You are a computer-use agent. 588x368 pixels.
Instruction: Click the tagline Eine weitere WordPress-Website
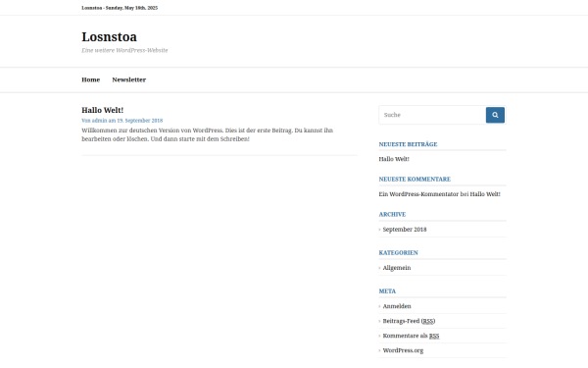124,50
